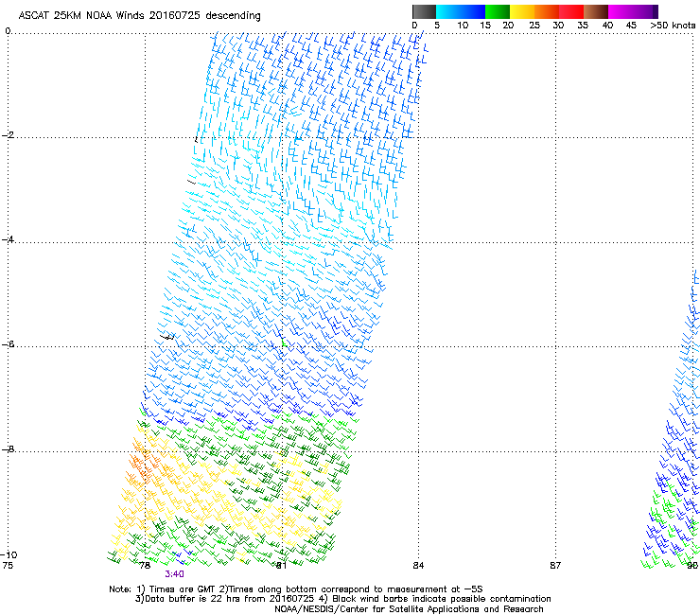Click 'NOAA/NESDIS/Center for Satellite Applications and Research' credit
The height and width of the screenshot is (615, 700).
click(409, 609)
